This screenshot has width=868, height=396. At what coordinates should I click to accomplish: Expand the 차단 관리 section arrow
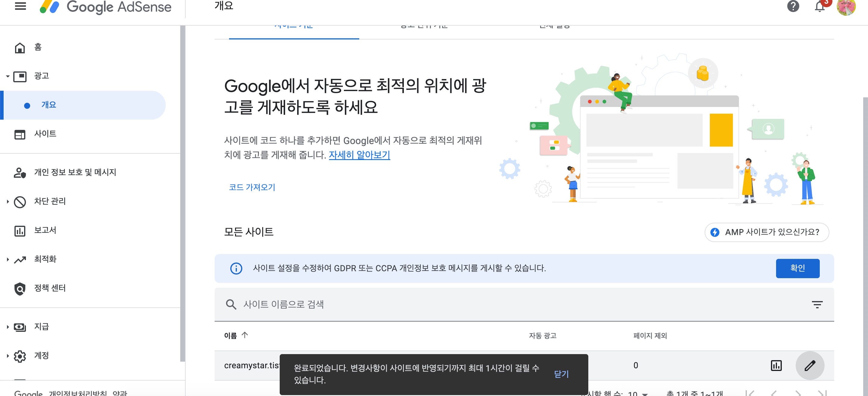[8, 202]
